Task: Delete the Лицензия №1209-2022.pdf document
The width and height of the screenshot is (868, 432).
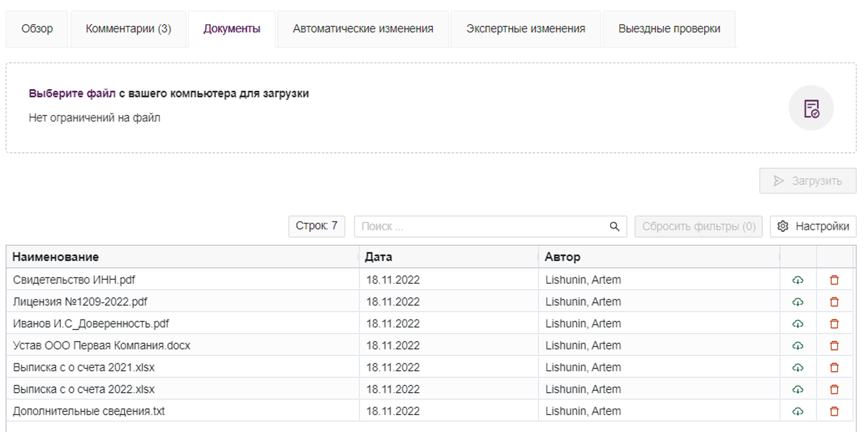Action: 834,302
